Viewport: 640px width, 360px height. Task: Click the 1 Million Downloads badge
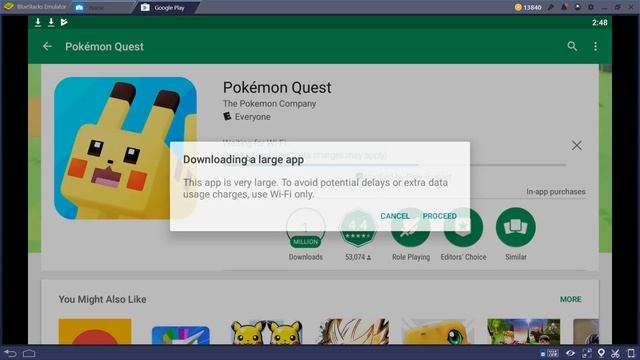pyautogui.click(x=306, y=234)
